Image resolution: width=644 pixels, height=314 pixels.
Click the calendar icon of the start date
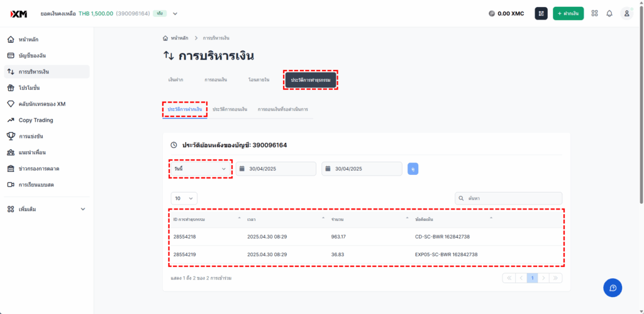(242, 169)
